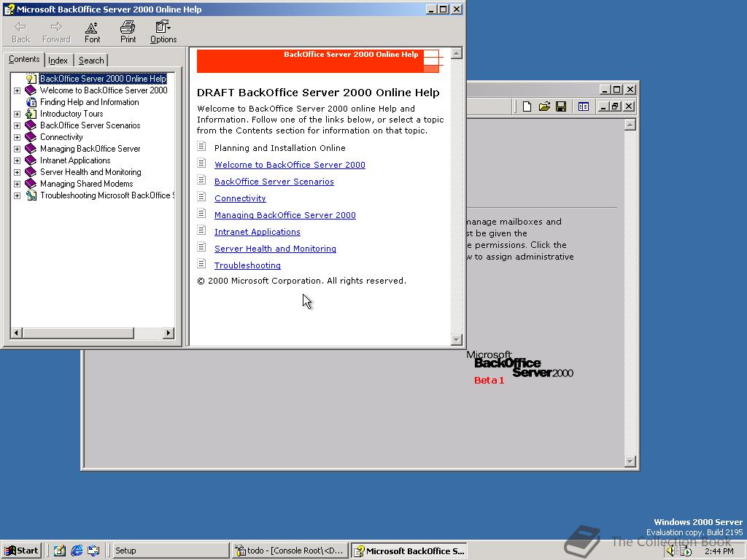Expand Troubleshooting Microsoft BackOffice node
The image size is (747, 560).
pos(18,195)
